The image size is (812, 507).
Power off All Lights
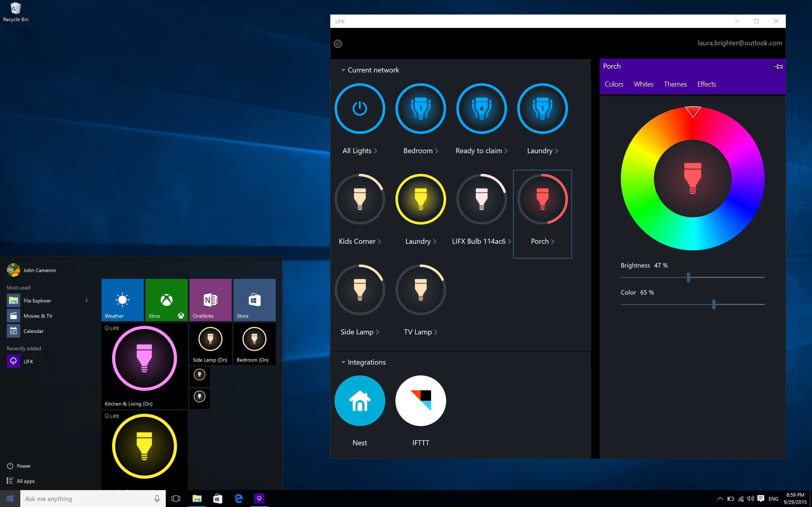[x=360, y=109]
